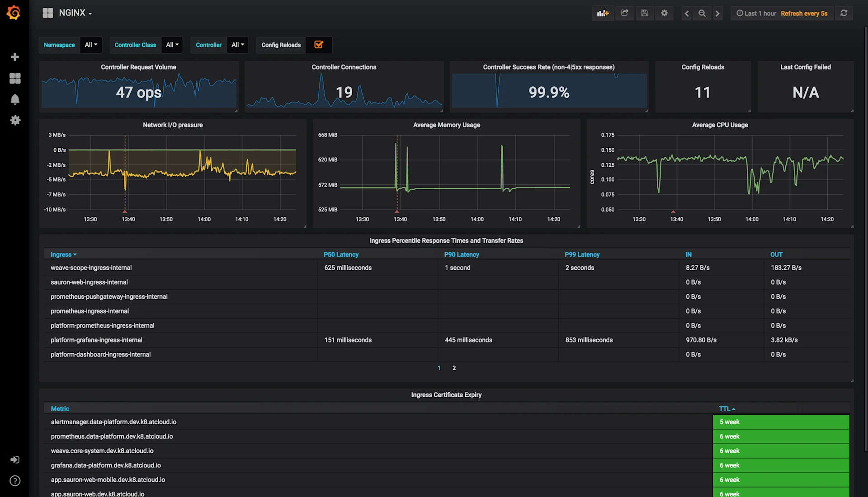Open the Namespace filter dropdown
Image resolution: width=868 pixels, height=497 pixels.
point(90,45)
